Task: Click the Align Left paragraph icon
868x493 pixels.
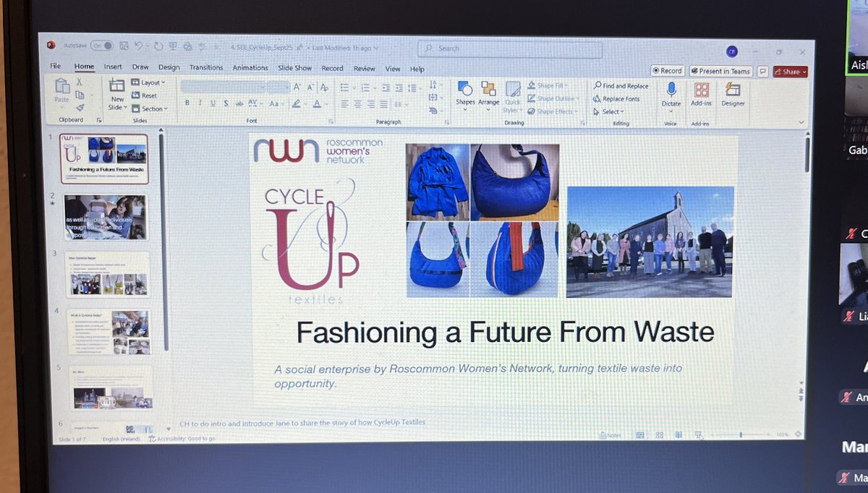Action: tap(345, 104)
